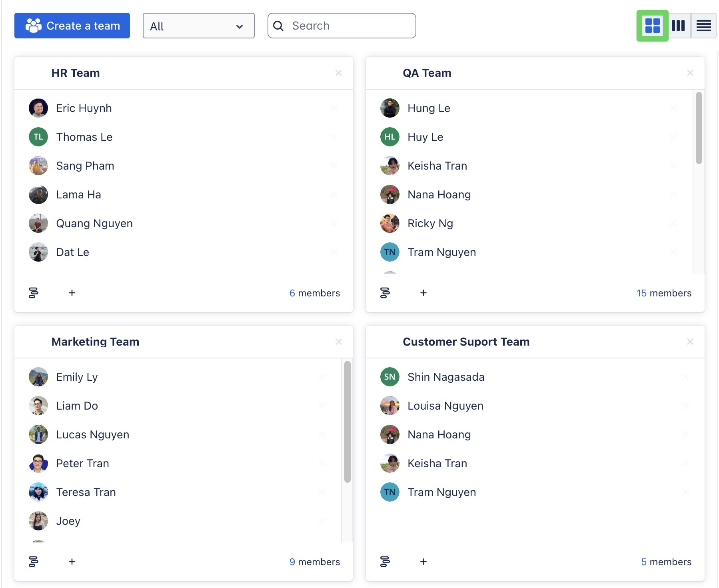Select Eric Huynh in HR Team

[x=84, y=108]
